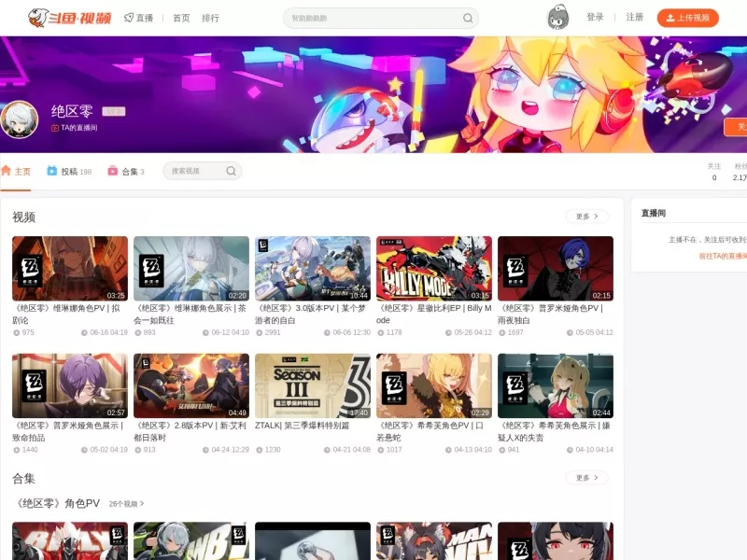
Task: Open 《绝区零》角色PV collection title
Action: (x=56, y=503)
